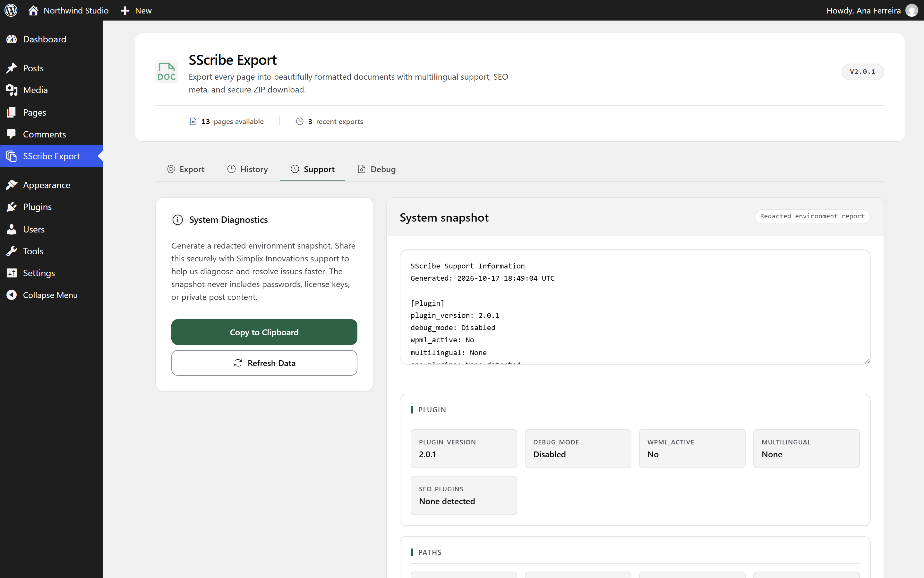Open the Debug tab

point(377,169)
